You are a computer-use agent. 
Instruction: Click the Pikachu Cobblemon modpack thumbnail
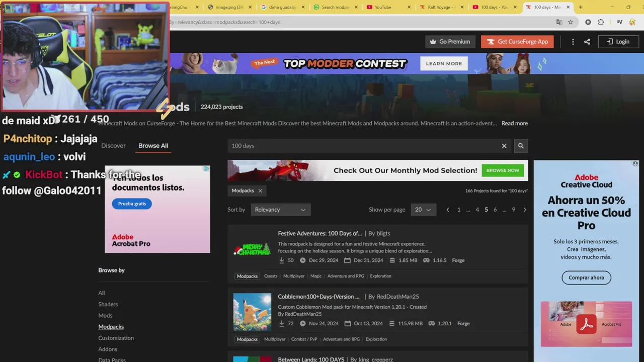[252, 312]
